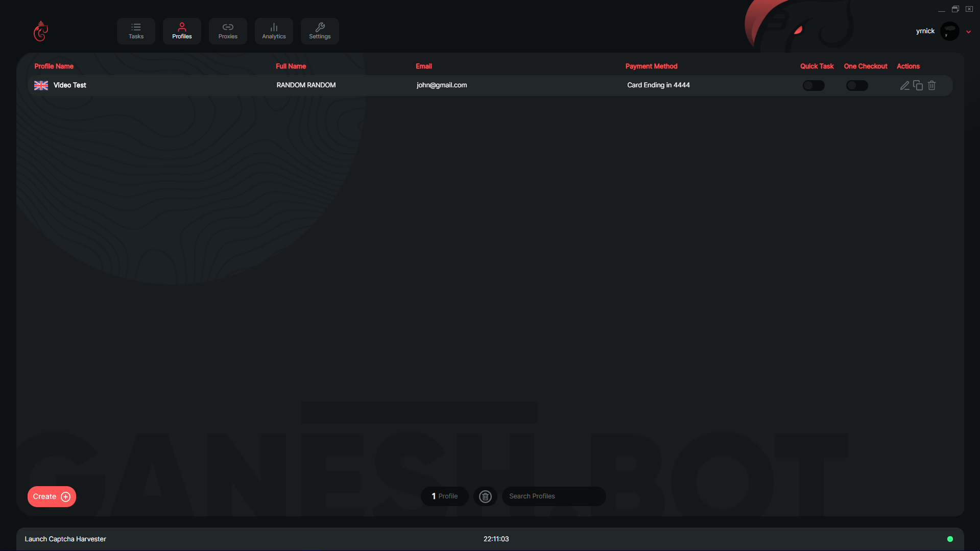This screenshot has height=551, width=980.
Task: Open the Settings tab
Action: (320, 31)
